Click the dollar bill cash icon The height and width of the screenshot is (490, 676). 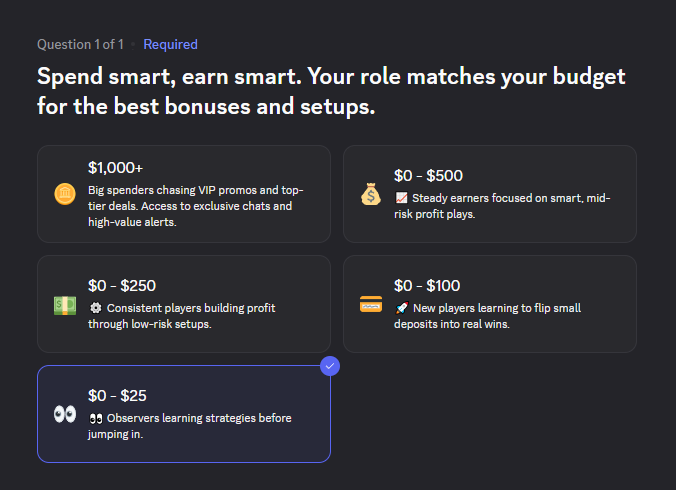click(x=65, y=304)
